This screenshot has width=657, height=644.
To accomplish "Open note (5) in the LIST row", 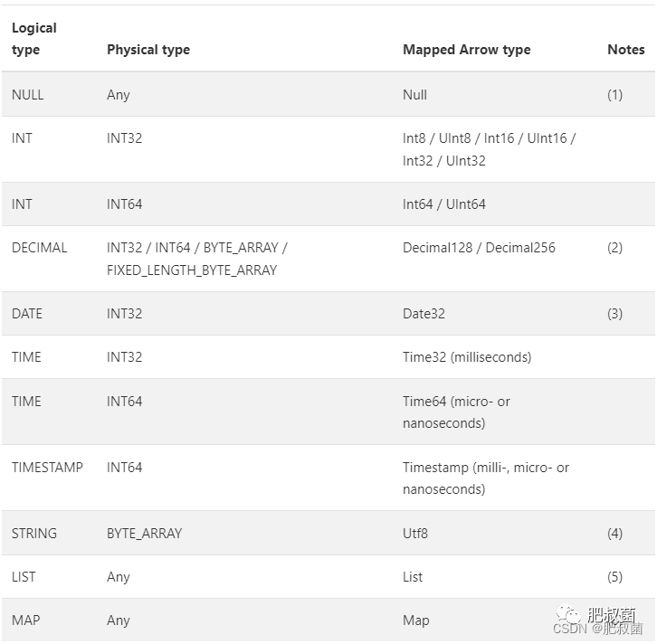I will pyautogui.click(x=614, y=577).
